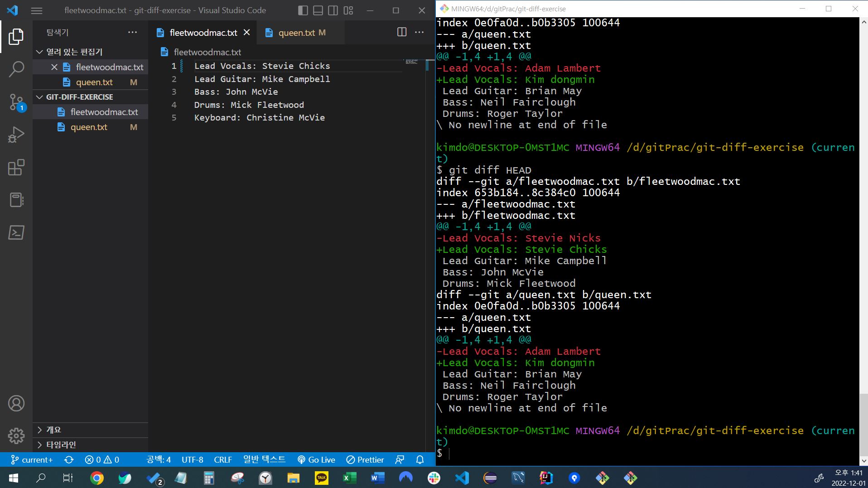Open the Search view in activity bar
The image size is (868, 488).
16,69
